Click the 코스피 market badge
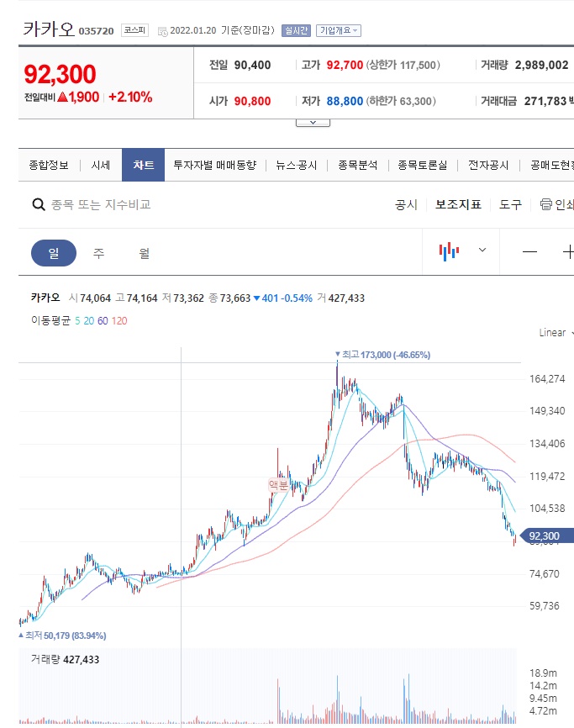This screenshot has height=728, width=574. [134, 30]
